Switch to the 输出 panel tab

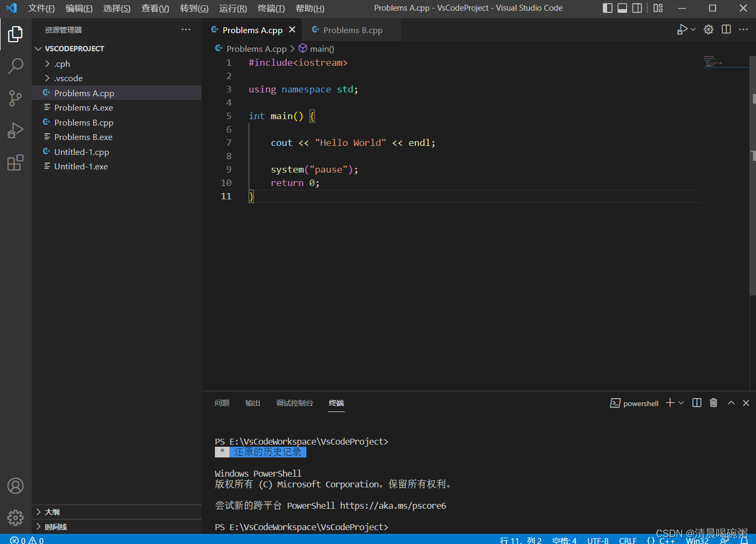pos(253,403)
